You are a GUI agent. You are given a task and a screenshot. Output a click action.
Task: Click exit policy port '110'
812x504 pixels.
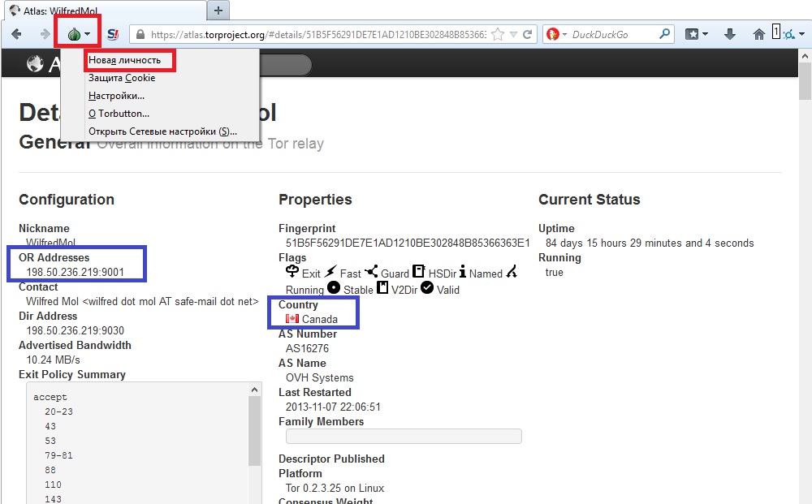[53, 485]
